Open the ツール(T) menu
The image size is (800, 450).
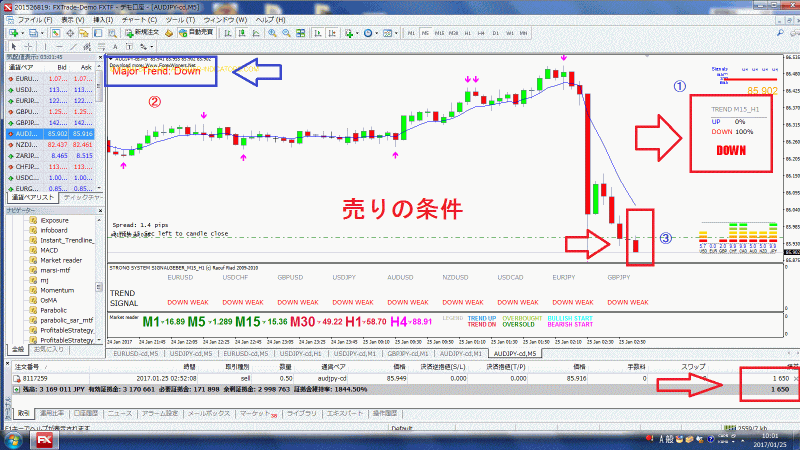(180, 19)
